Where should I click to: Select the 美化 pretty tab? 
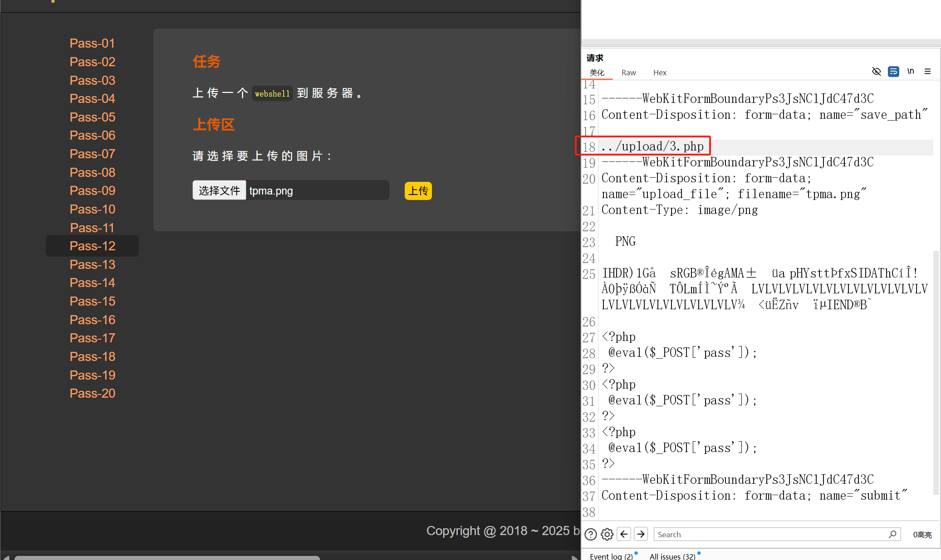597,73
